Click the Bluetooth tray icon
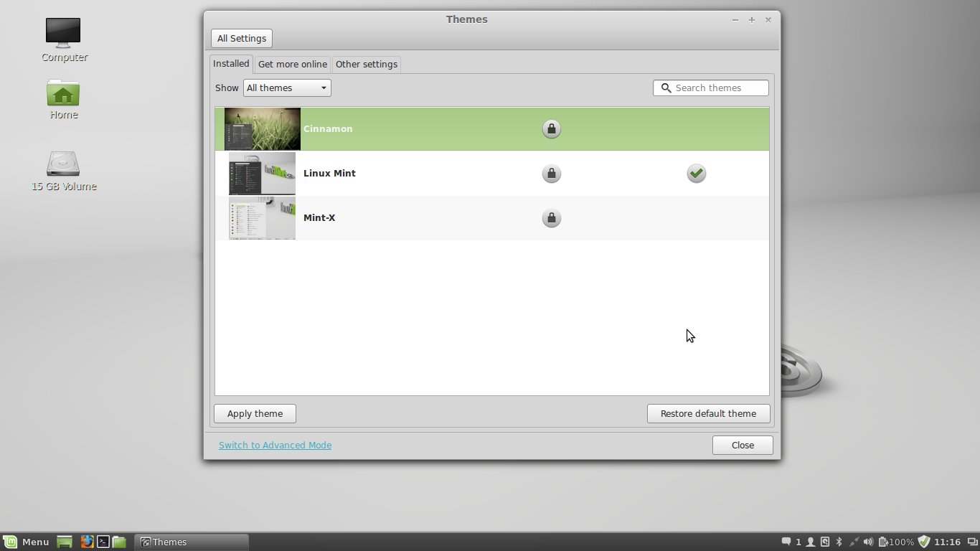The height and width of the screenshot is (551, 980). tap(839, 542)
